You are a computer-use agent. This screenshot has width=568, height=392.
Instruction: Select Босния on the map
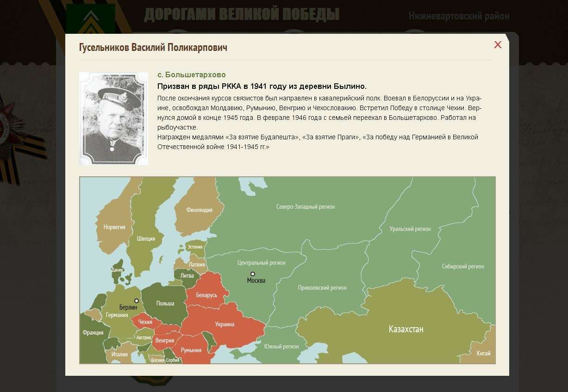tap(158, 360)
